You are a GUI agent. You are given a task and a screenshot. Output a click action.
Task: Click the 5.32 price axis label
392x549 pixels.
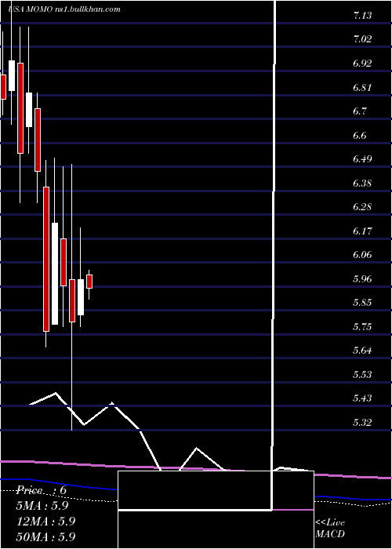362,423
